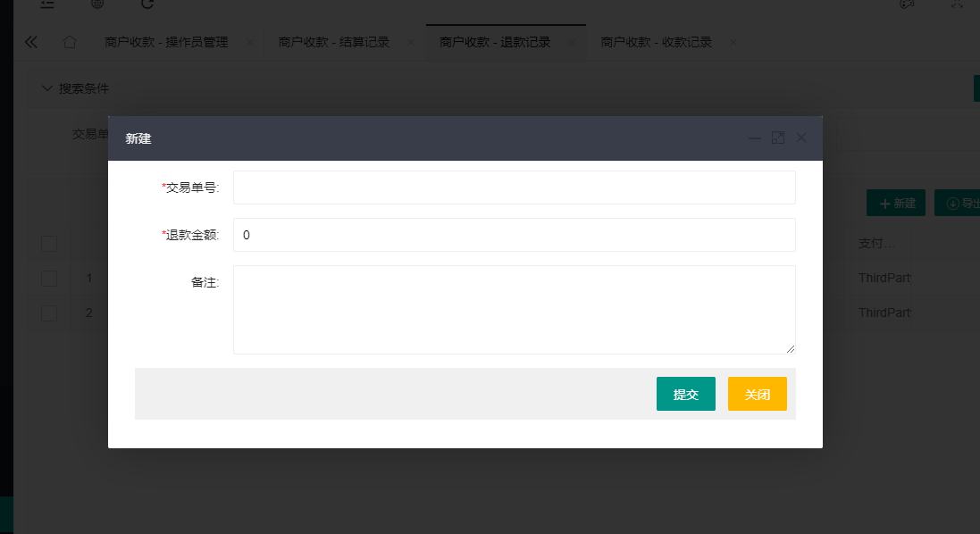The width and height of the screenshot is (980, 534).
Task: Close the 商户收款 - 操作员管理 tab
Action: [x=248, y=41]
